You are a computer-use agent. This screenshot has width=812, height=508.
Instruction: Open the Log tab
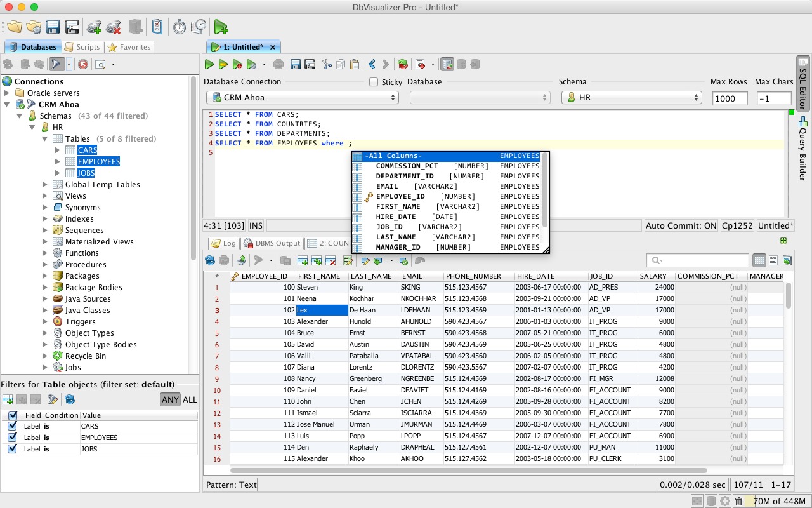coord(223,243)
